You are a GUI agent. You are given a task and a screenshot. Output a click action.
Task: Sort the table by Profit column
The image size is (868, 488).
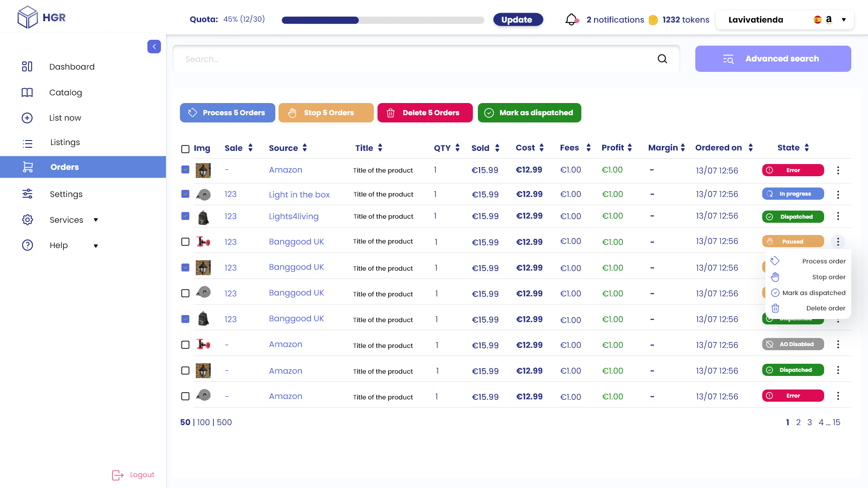pos(630,148)
